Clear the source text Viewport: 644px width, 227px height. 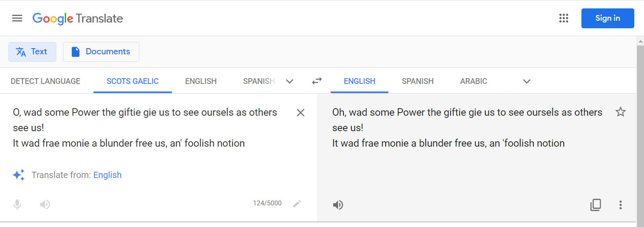coord(301,113)
